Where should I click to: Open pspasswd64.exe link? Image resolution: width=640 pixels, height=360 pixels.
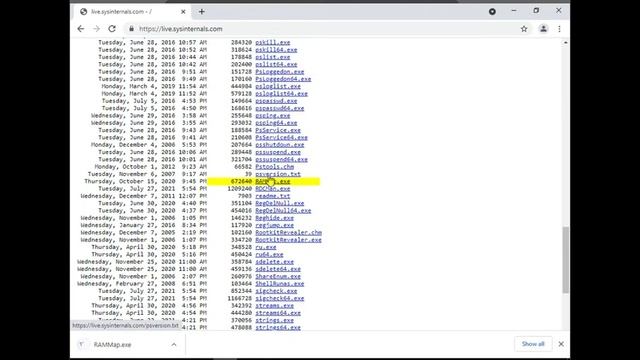280,108
